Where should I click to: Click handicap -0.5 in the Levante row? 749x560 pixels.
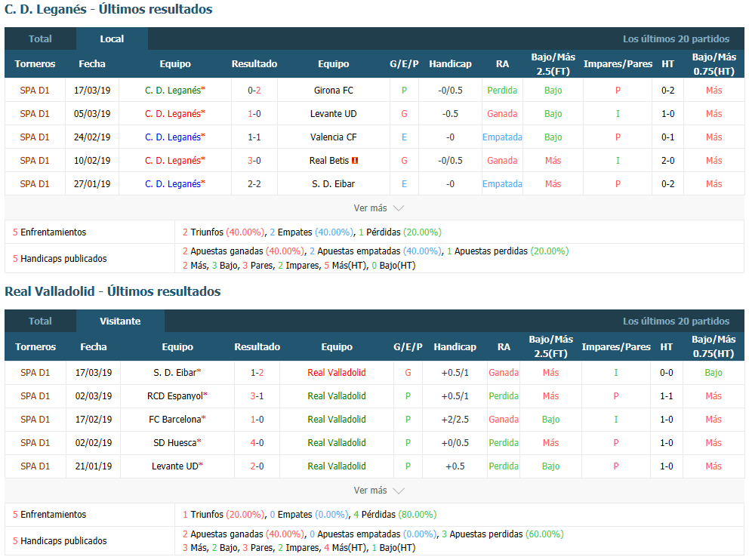click(450, 114)
